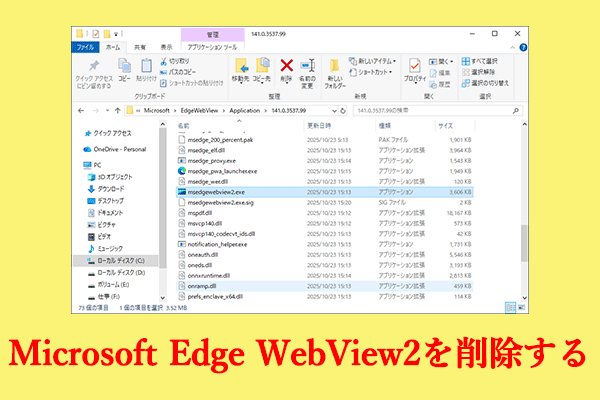
Task: Click Microsoft in the breadcrumb path
Action: (x=157, y=111)
